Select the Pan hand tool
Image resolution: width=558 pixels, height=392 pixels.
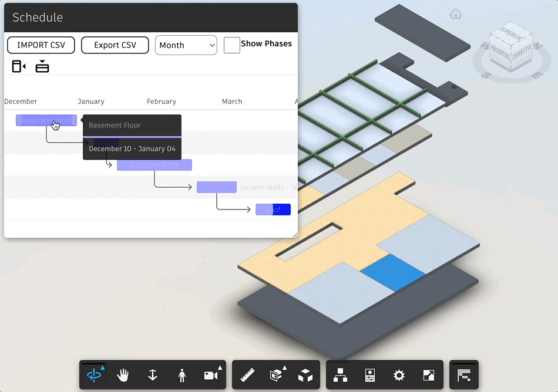coord(123,375)
